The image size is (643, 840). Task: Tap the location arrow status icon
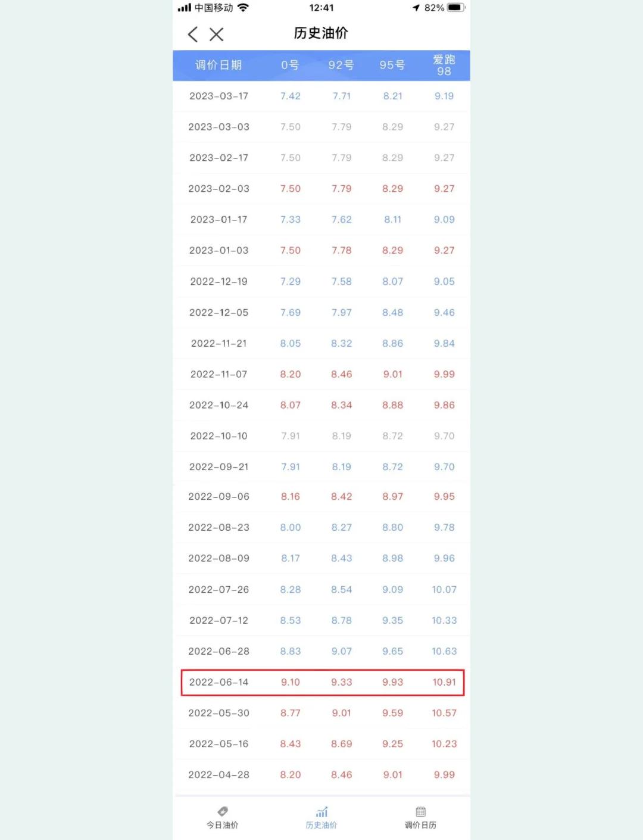tap(416, 8)
